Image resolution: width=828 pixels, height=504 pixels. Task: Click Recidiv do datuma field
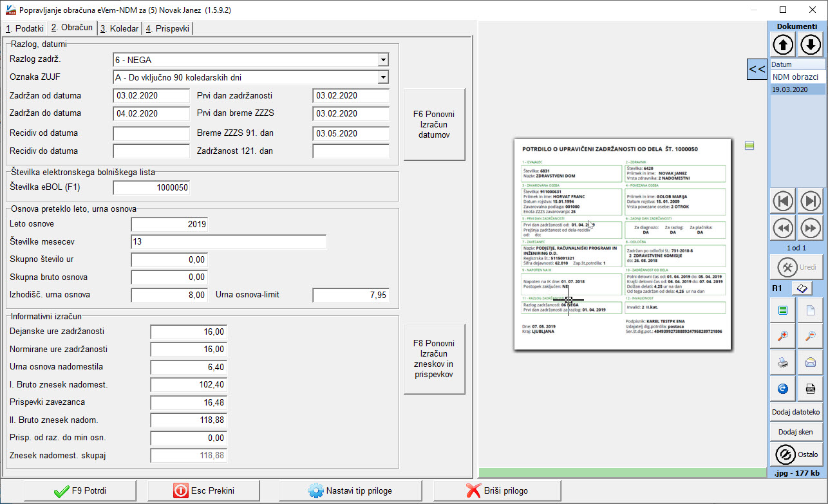click(x=151, y=151)
